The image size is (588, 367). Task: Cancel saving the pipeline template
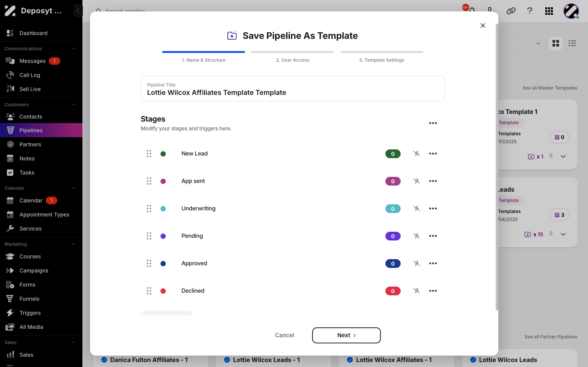[x=285, y=335]
